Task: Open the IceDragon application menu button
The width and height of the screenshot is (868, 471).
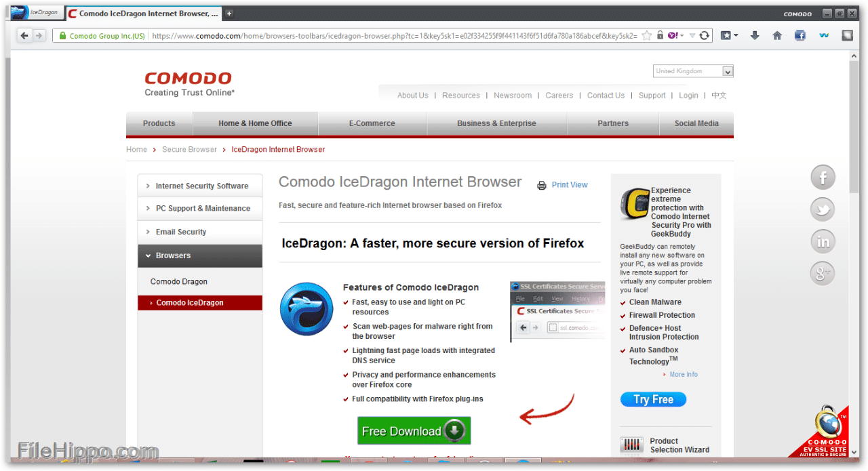Action: 35,12
